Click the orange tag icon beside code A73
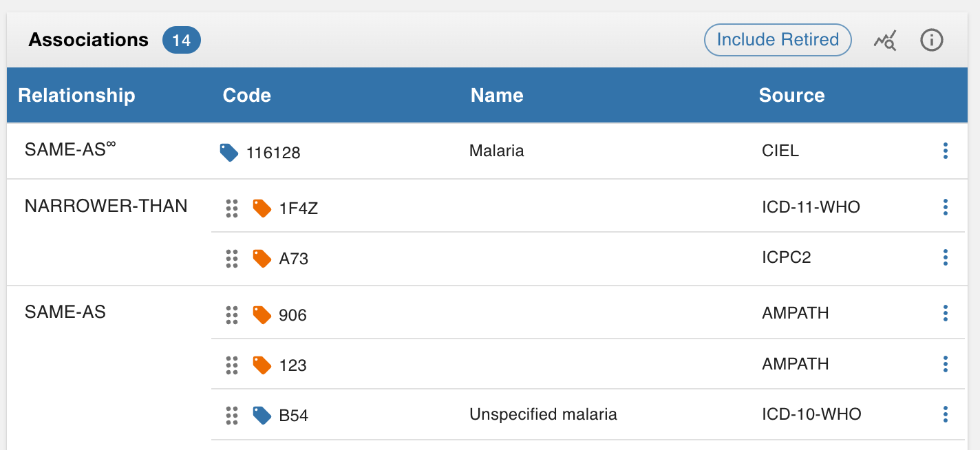The image size is (980, 450). [262, 258]
